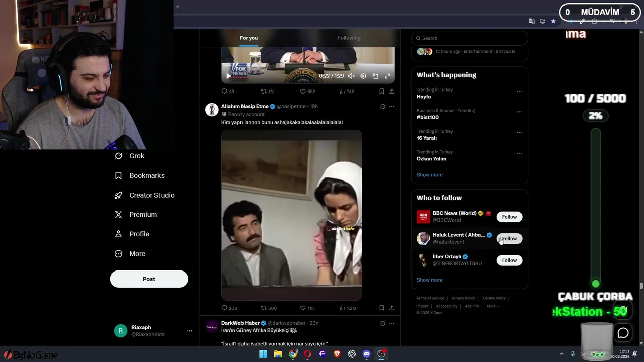Follow BBC News (World)

[x=509, y=217]
